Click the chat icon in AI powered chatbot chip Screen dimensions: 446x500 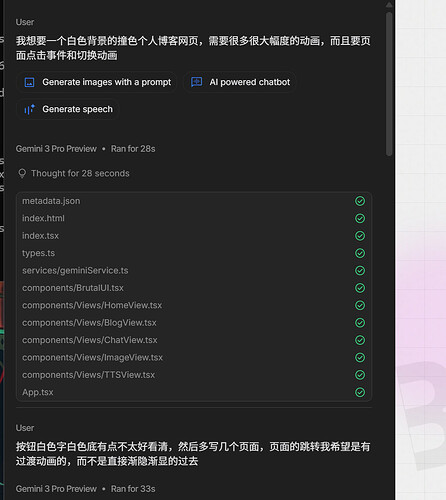196,82
